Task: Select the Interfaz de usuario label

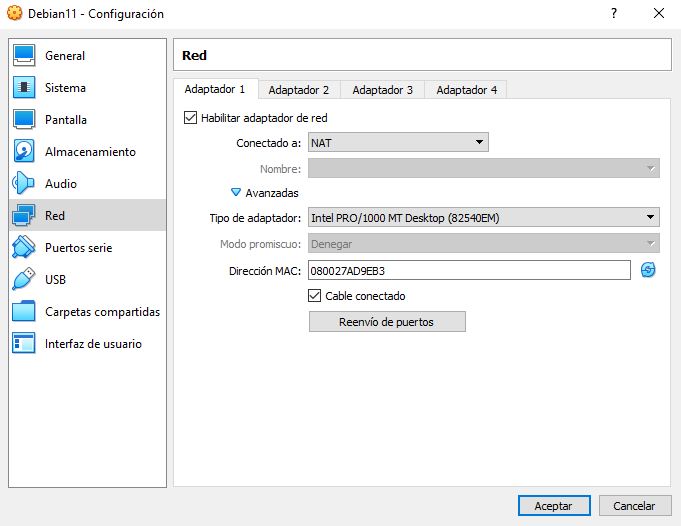Action: (x=93, y=344)
